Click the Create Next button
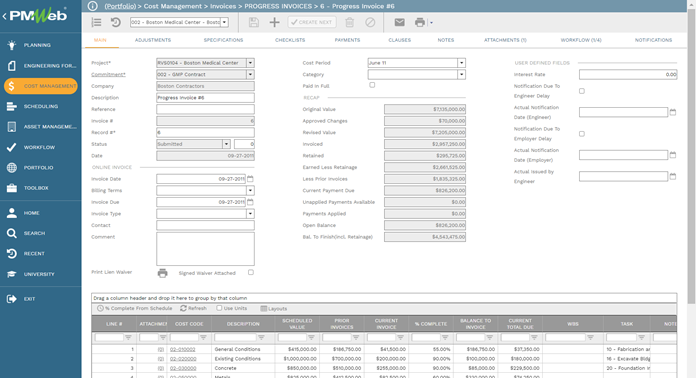Screen dimensions: 696x378 pos(312,22)
